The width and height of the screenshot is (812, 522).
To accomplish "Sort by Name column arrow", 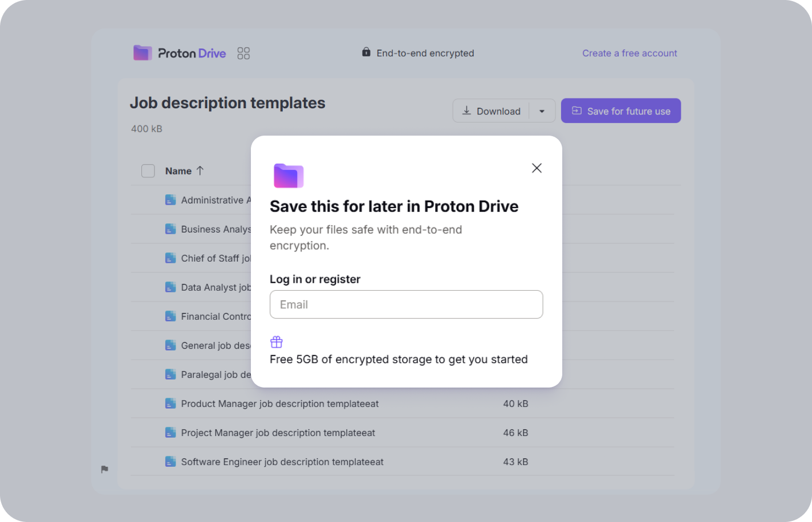I will pyautogui.click(x=200, y=170).
